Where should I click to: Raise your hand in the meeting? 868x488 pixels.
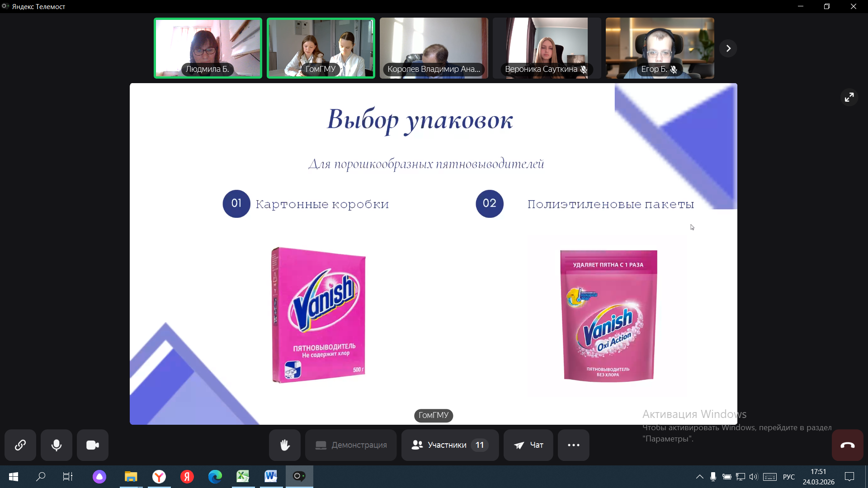tap(285, 445)
